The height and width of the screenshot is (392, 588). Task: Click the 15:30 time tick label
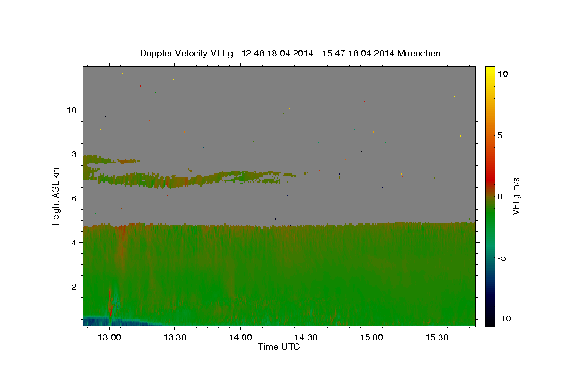click(x=437, y=338)
